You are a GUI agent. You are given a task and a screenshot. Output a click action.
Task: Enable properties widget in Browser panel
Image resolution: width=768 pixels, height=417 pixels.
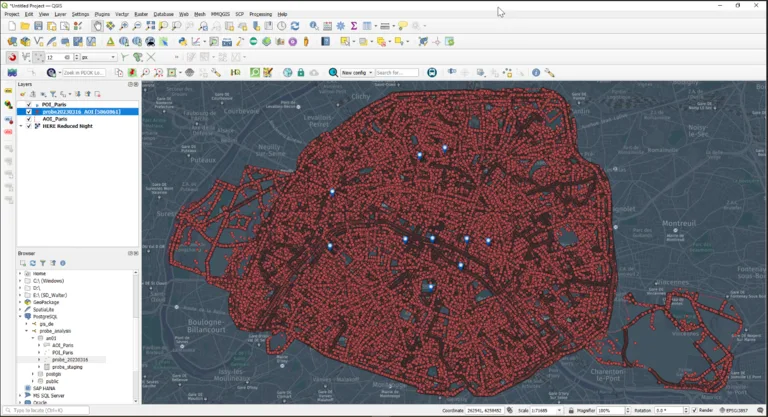tap(63, 263)
